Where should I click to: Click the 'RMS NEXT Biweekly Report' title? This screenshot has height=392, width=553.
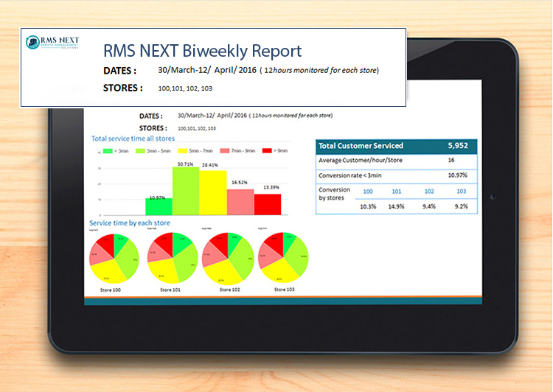[203, 51]
